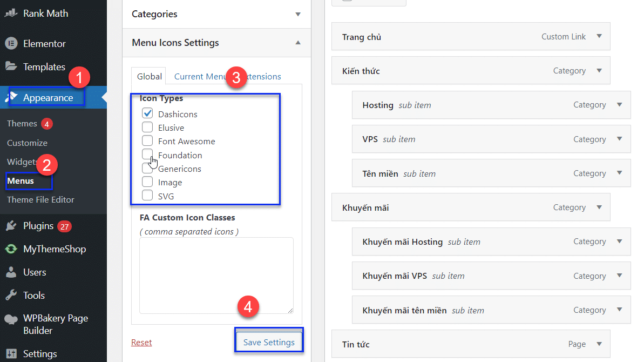
Task: Open the Trang chủ item dropdown
Action: click(599, 36)
